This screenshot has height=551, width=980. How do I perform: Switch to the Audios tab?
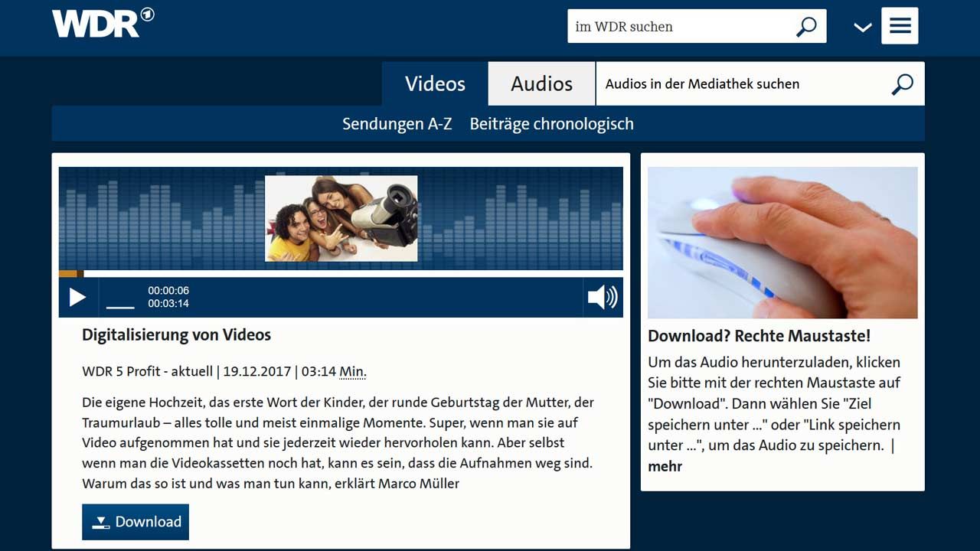[x=541, y=84]
